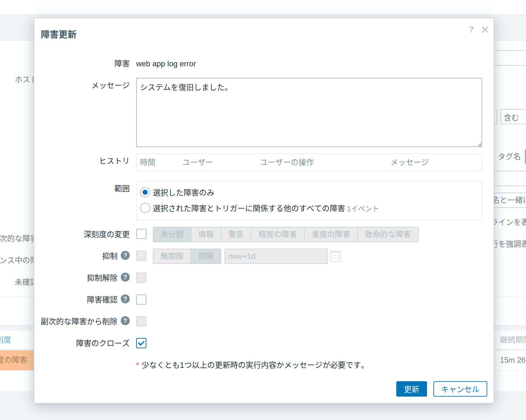Select 選択した障害のみ radio option
The image size is (526, 420).
pos(145,192)
